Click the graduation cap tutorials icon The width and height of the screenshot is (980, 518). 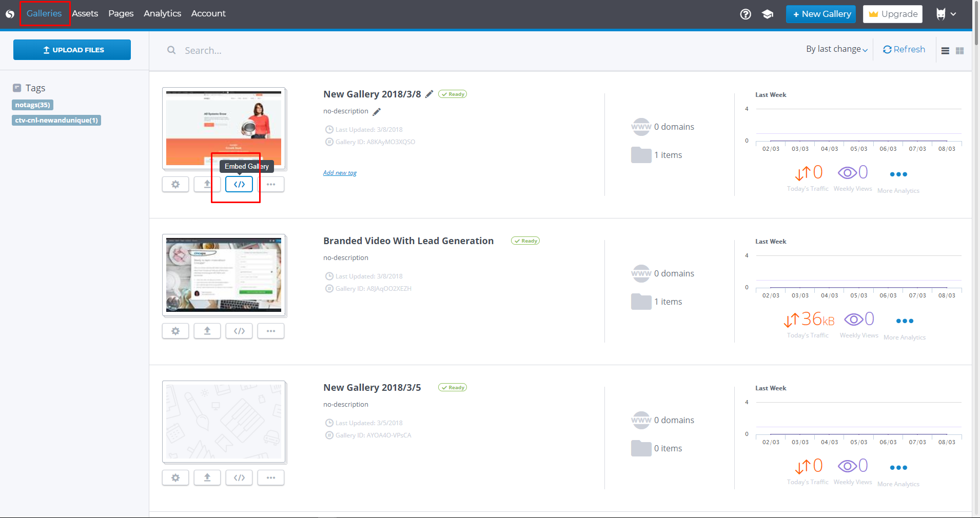click(768, 14)
